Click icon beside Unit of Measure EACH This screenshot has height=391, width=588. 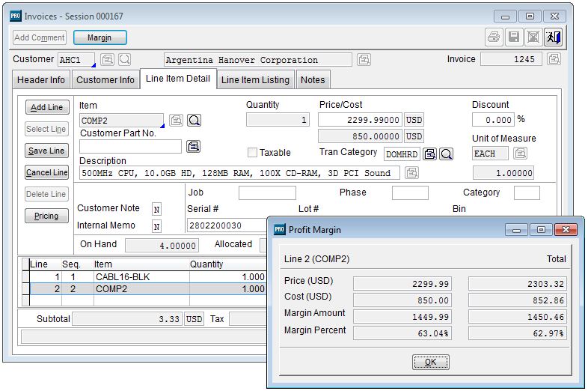tap(520, 154)
